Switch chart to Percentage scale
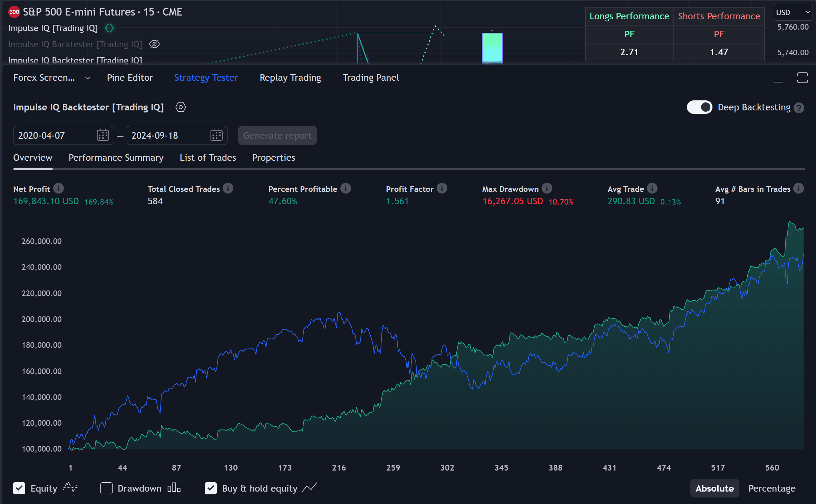This screenshot has height=504, width=816. [772, 488]
